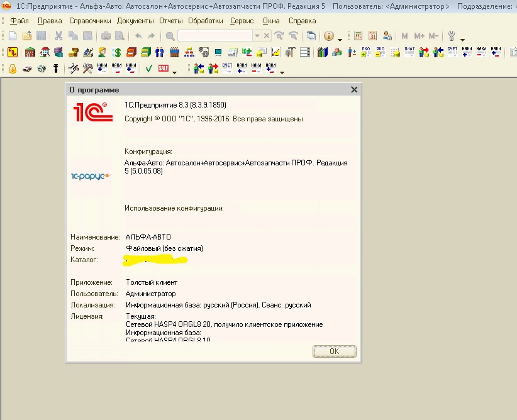Click the ПКО cash receipt icon
This screenshot has width=517, height=420.
pos(365,52)
